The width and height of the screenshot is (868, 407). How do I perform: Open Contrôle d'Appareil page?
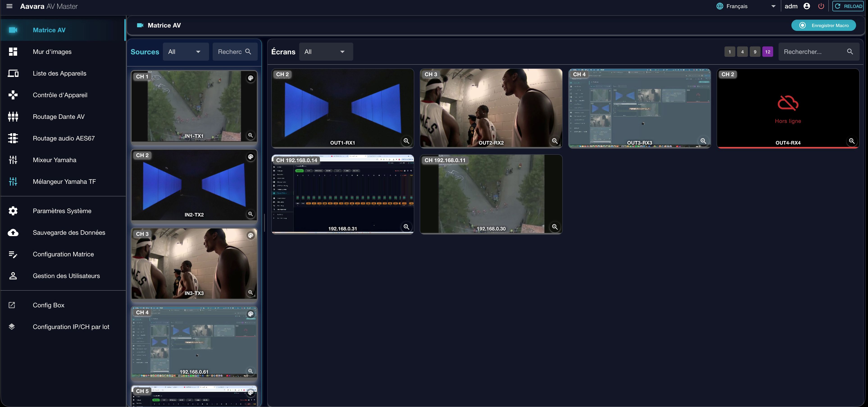(63, 95)
